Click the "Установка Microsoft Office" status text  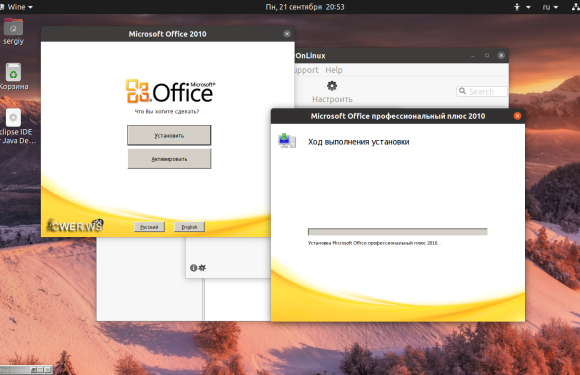[374, 243]
